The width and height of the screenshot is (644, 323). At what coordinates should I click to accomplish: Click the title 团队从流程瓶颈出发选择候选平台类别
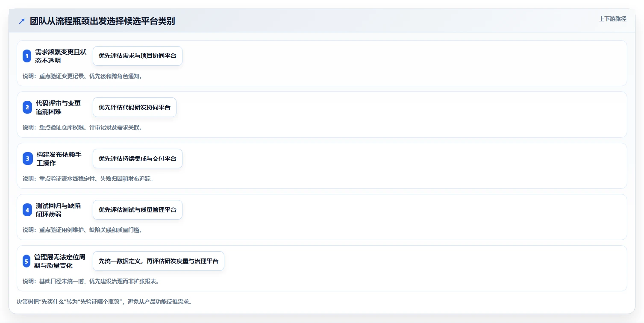pos(102,21)
